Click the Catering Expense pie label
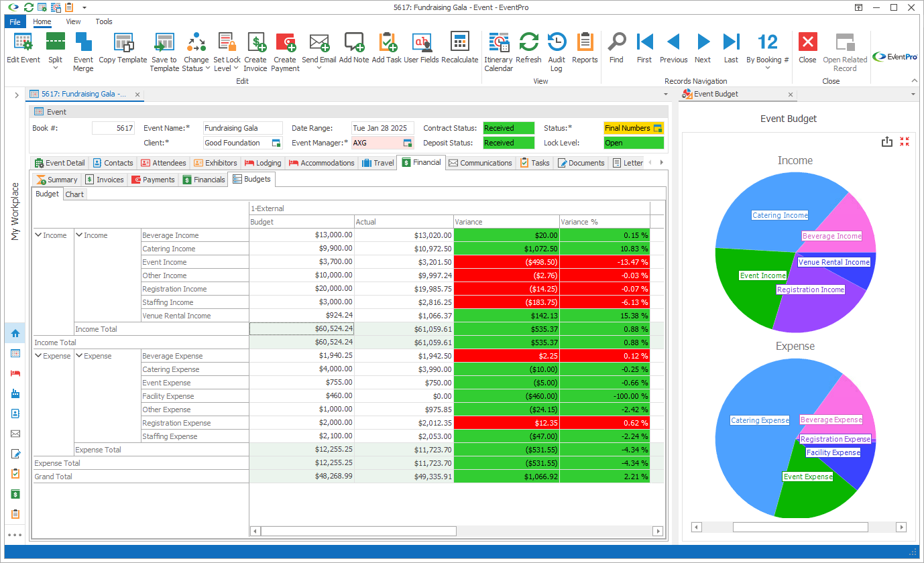This screenshot has height=563, width=924. pos(760,420)
